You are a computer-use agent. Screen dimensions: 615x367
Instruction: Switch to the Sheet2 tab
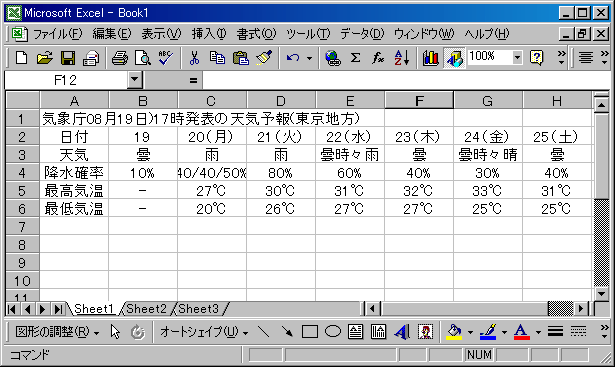pos(146,309)
